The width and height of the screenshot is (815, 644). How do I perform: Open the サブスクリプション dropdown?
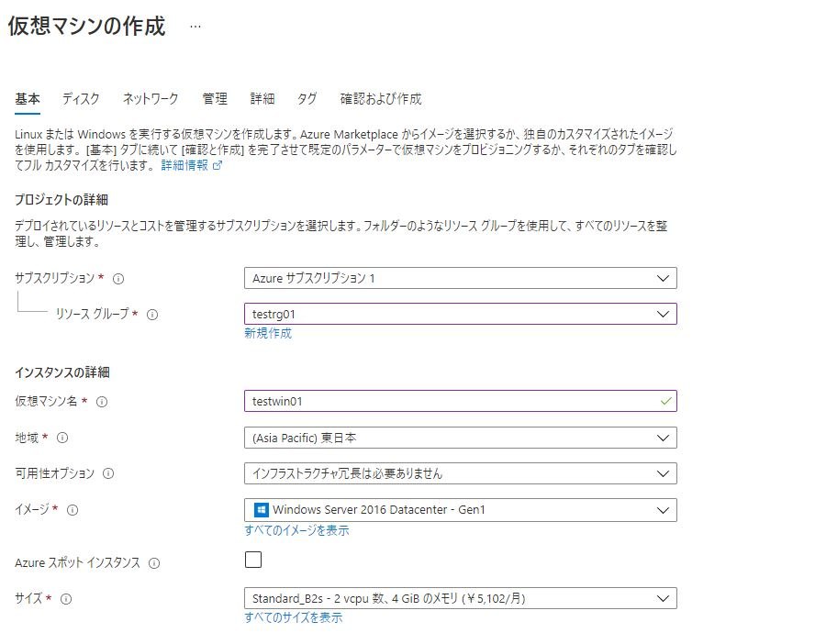pos(461,278)
